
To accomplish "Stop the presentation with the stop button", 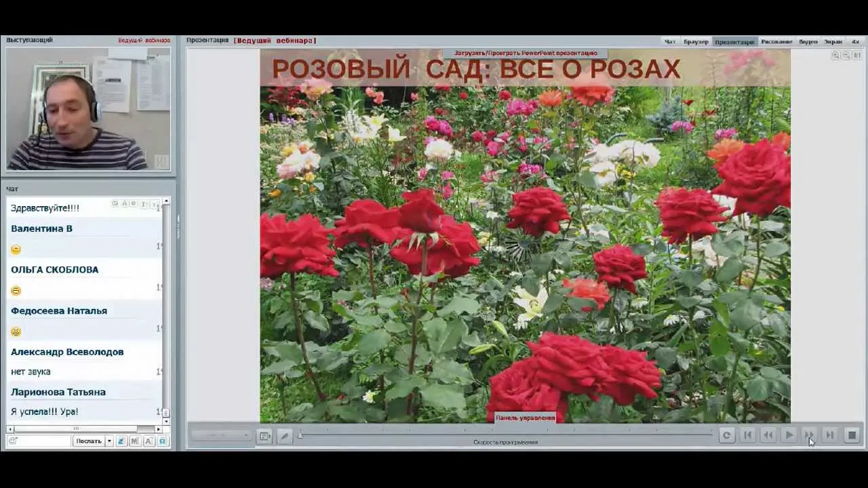I will click(x=852, y=435).
